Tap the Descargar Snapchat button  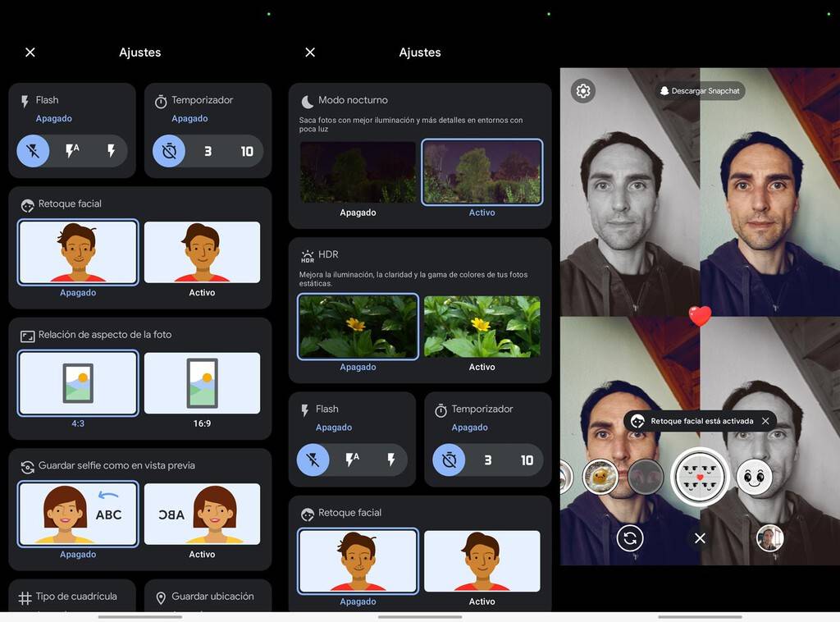700,91
